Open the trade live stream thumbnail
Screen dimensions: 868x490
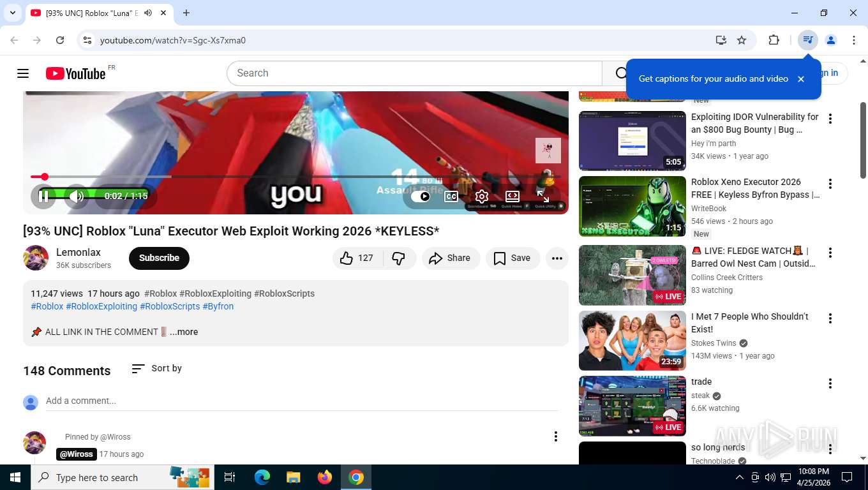pos(632,406)
